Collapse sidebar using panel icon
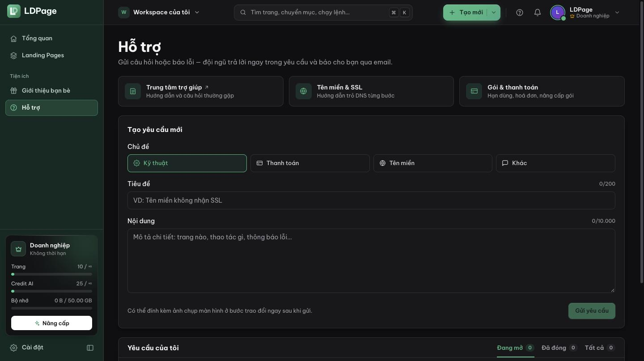 [90, 348]
